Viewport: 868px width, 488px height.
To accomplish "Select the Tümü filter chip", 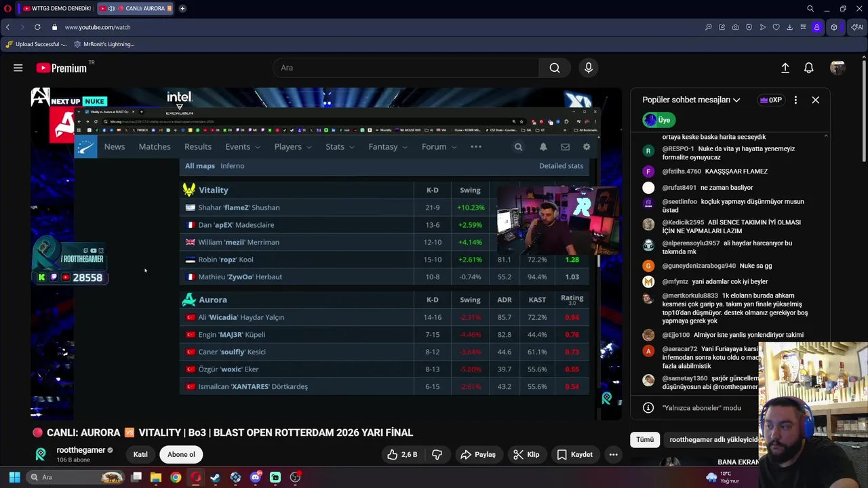I will pyautogui.click(x=645, y=439).
